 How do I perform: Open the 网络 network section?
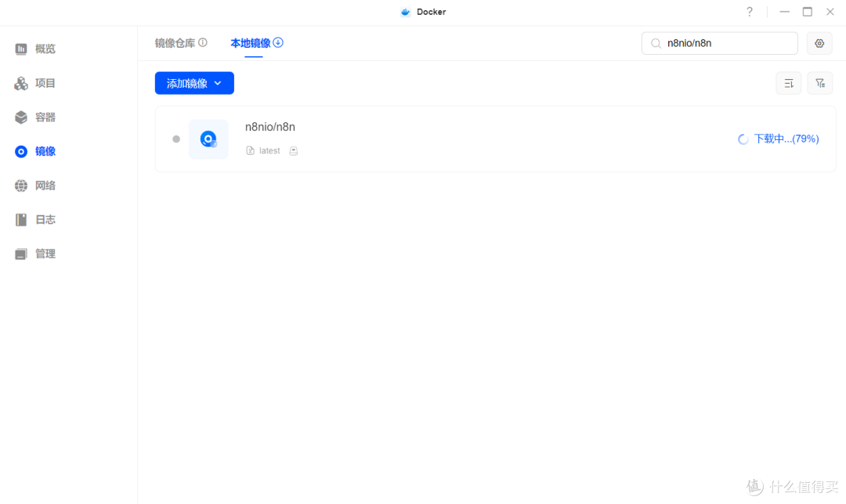point(35,185)
